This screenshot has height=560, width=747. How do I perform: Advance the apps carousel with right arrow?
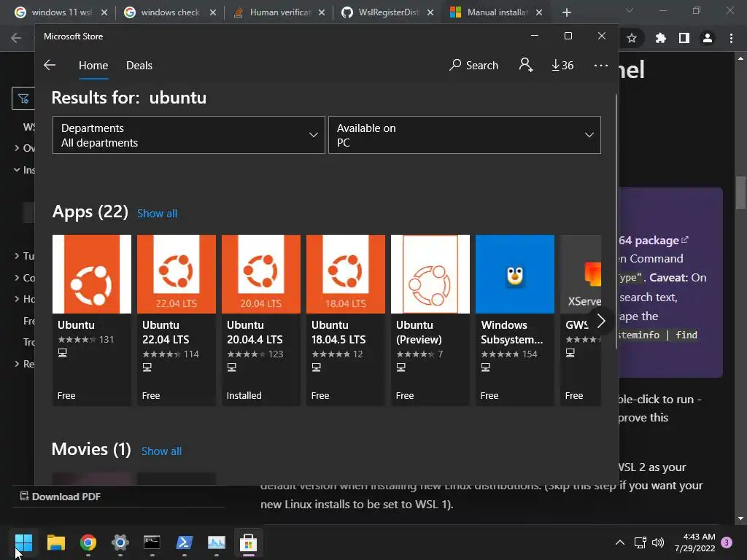pos(601,321)
